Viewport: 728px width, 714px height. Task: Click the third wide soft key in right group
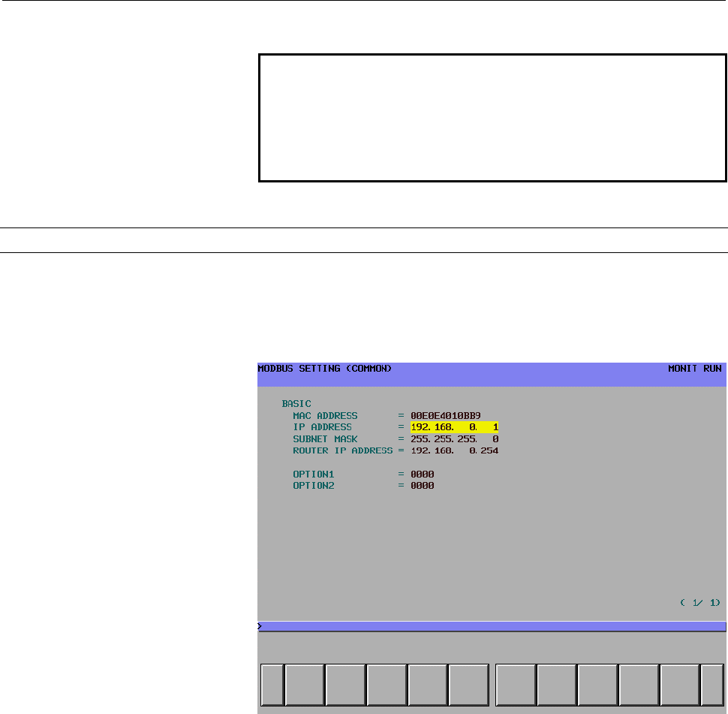pyautogui.click(x=597, y=685)
